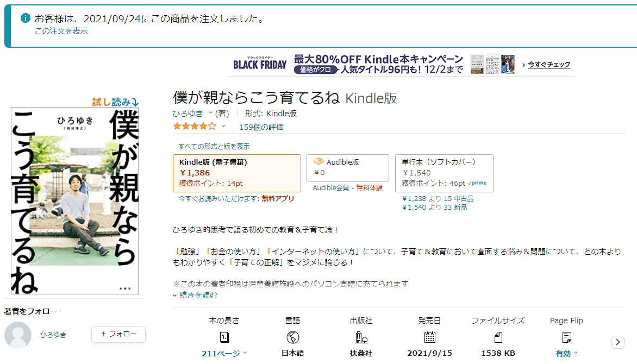Open author ひろゆき link under the title
Image resolution: width=637 pixels, height=364 pixels.
coord(188,114)
